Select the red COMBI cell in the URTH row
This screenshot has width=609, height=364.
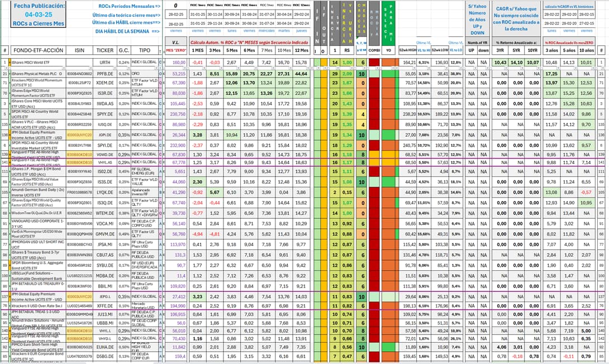tap(374, 63)
